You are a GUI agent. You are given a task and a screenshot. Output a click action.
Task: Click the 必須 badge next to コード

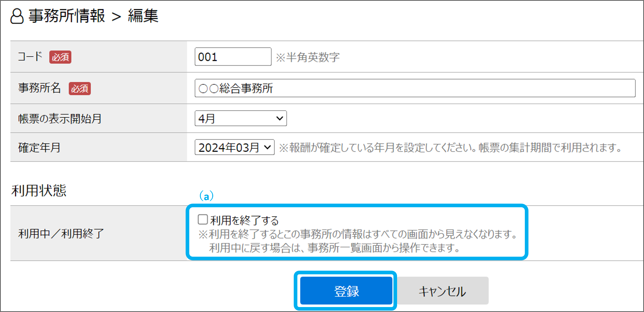60,57
